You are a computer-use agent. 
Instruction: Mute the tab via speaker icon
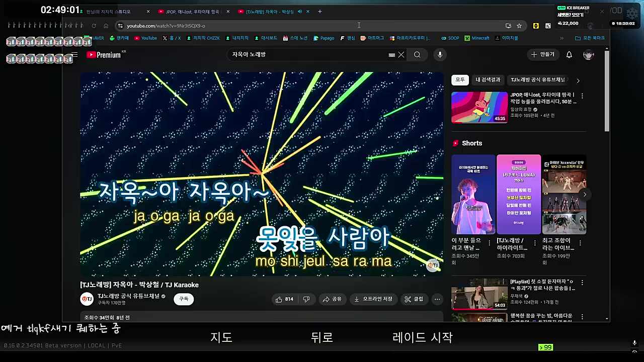coord(299,12)
